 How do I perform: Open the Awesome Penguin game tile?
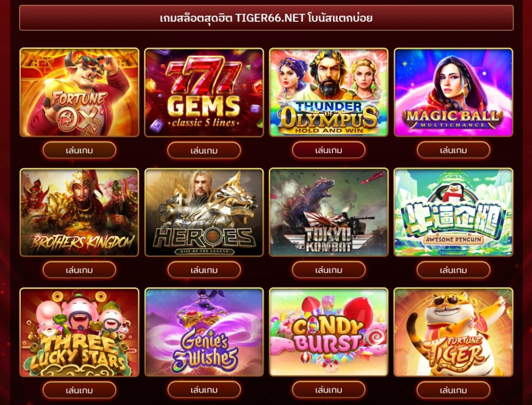(x=453, y=212)
